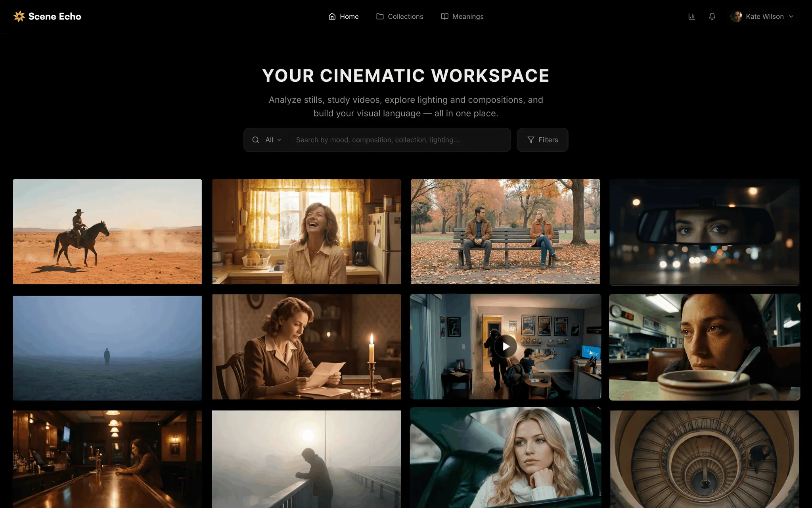Click Kate Wilson's avatar picture
This screenshot has height=508, width=812.
(x=736, y=16)
